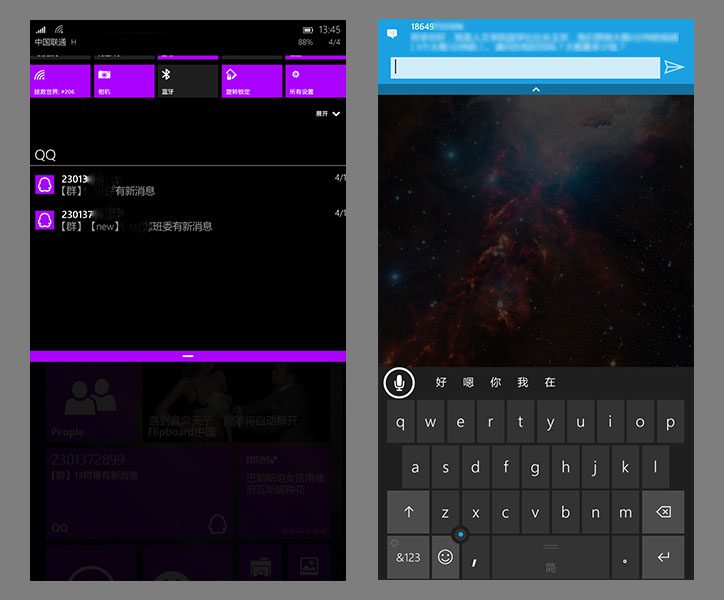Open the emoji smiley keyboard
This screenshot has width=724, height=600.
pos(446,557)
